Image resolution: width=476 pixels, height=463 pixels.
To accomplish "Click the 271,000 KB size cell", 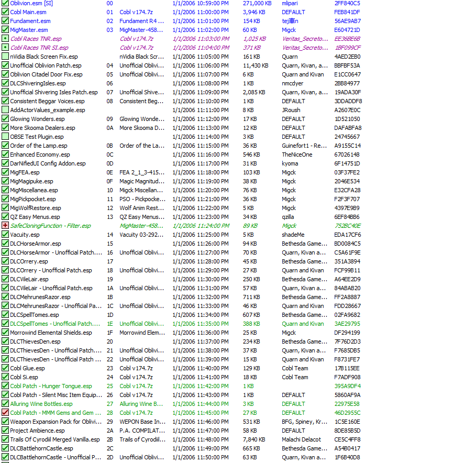I will pyautogui.click(x=257, y=3).
